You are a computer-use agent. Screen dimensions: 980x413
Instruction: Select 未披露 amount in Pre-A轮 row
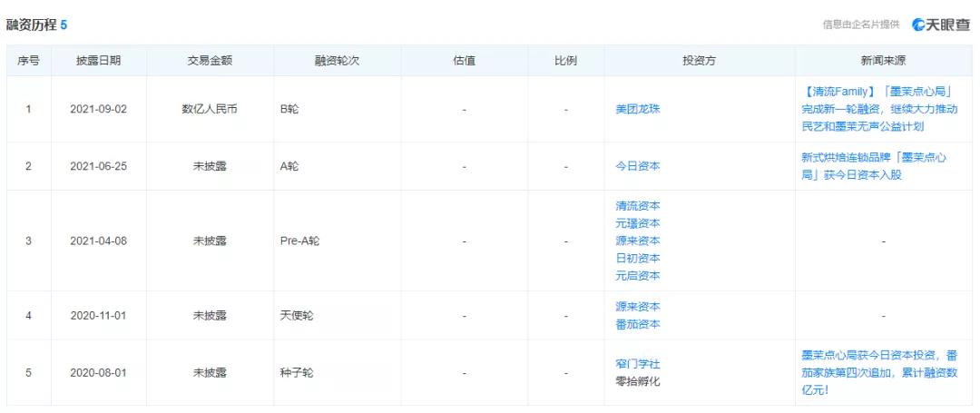click(210, 241)
